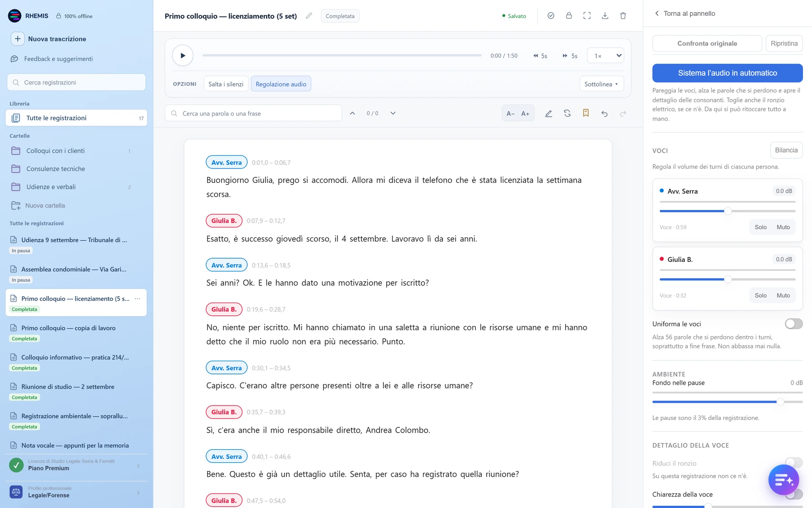Image resolution: width=812 pixels, height=508 pixels.
Task: Open Consulenze tecniche folder
Action: point(76,169)
